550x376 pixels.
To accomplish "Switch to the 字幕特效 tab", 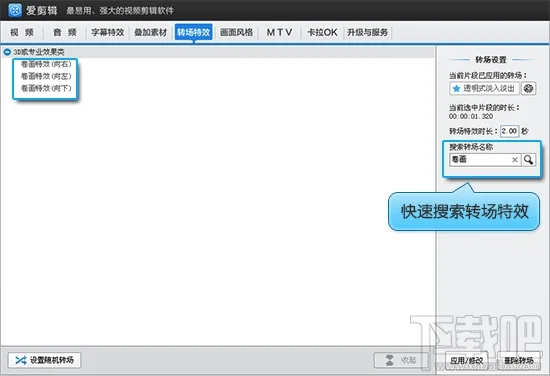I will tap(108, 33).
